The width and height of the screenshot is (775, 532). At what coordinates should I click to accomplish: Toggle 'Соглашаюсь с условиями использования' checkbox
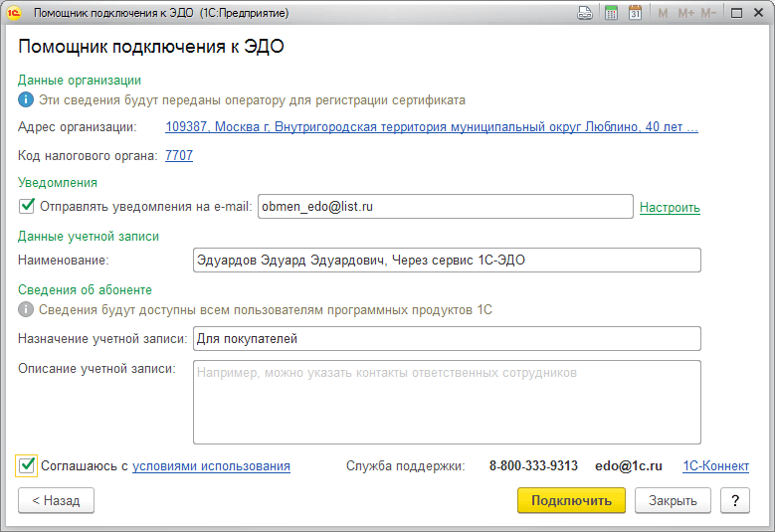point(28,465)
